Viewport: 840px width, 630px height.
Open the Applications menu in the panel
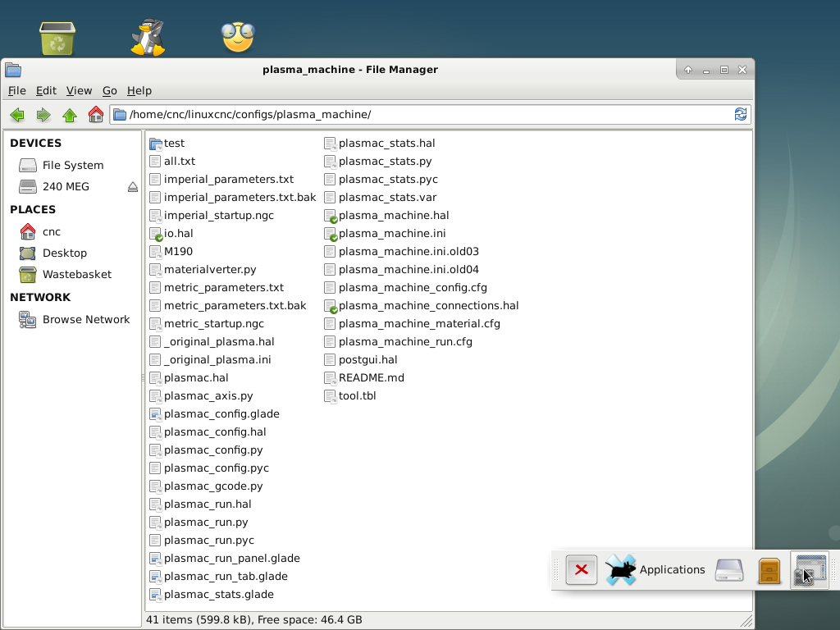655,569
